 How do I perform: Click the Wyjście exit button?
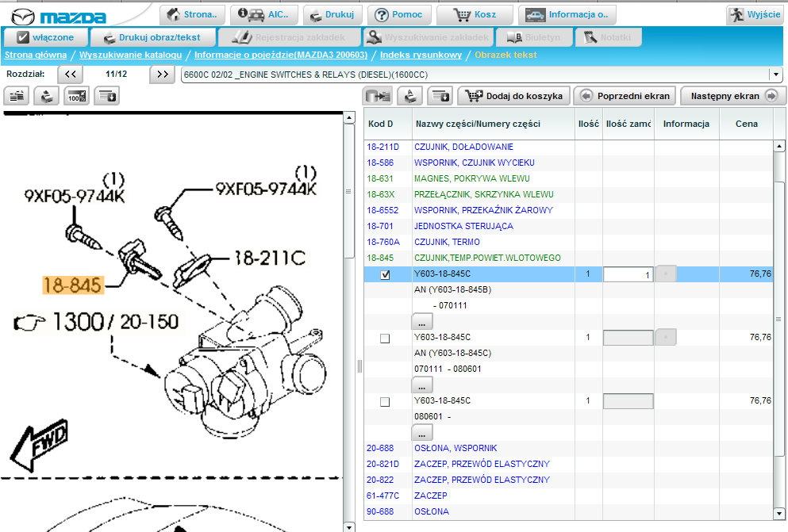click(x=755, y=14)
